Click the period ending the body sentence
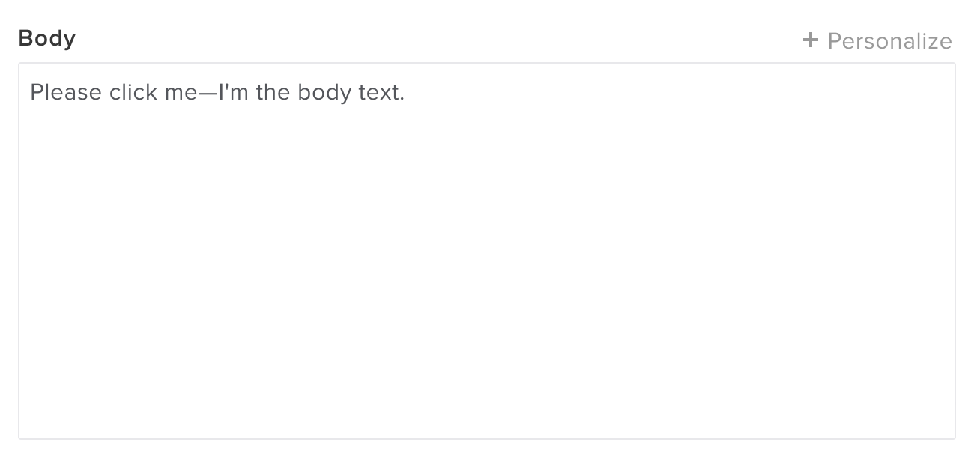This screenshot has height=469, width=980. pos(402,99)
